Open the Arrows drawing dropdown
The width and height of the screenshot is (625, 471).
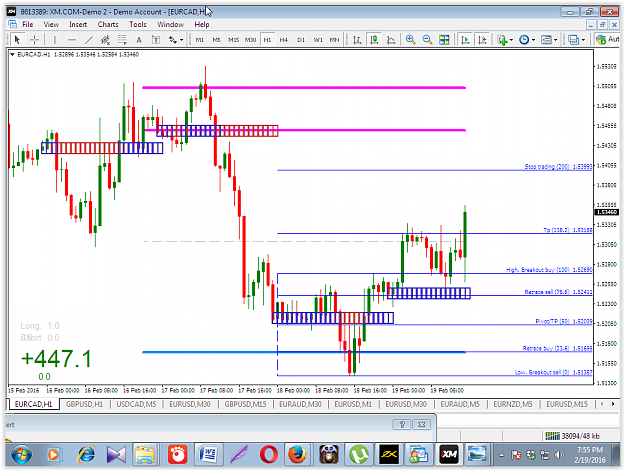175,39
